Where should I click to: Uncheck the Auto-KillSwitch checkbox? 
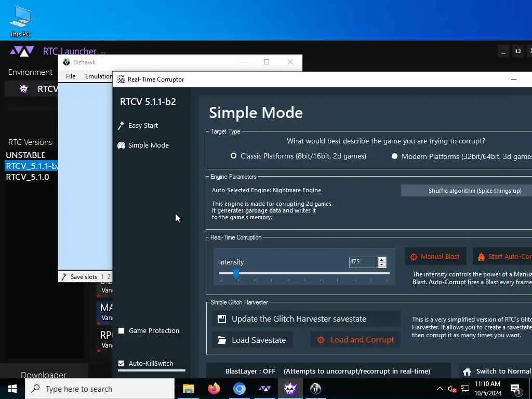[x=121, y=363]
